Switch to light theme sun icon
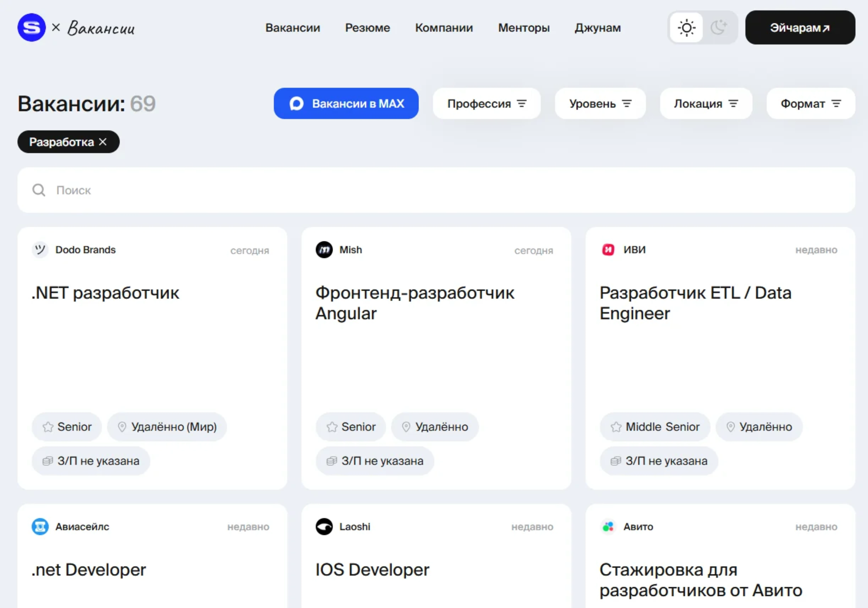The image size is (868, 608). click(x=686, y=28)
